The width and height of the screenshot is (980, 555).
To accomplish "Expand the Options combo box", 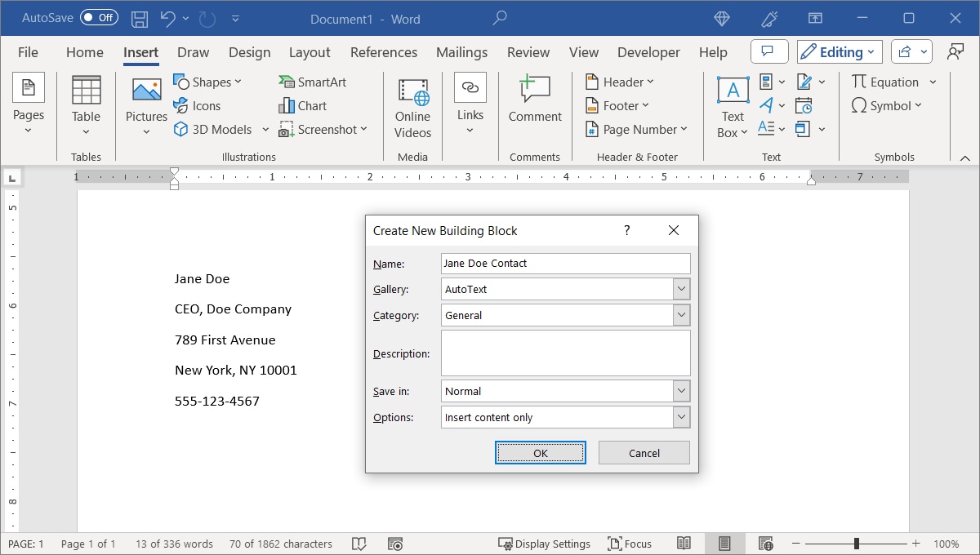I will [x=682, y=417].
